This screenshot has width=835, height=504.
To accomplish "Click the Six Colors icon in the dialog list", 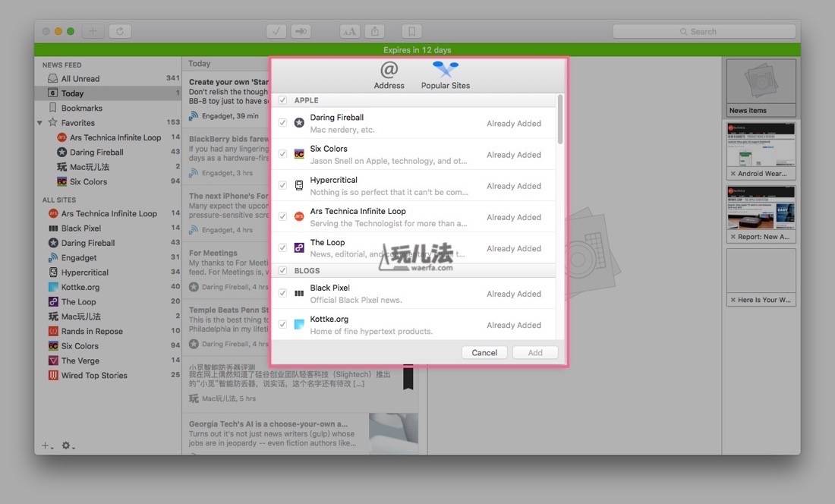I will click(x=299, y=154).
